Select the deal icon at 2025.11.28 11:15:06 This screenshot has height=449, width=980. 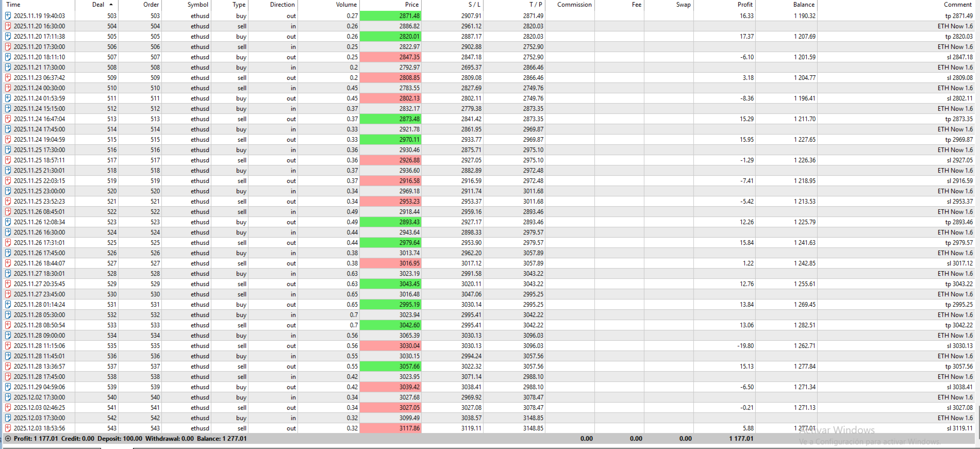click(8, 346)
